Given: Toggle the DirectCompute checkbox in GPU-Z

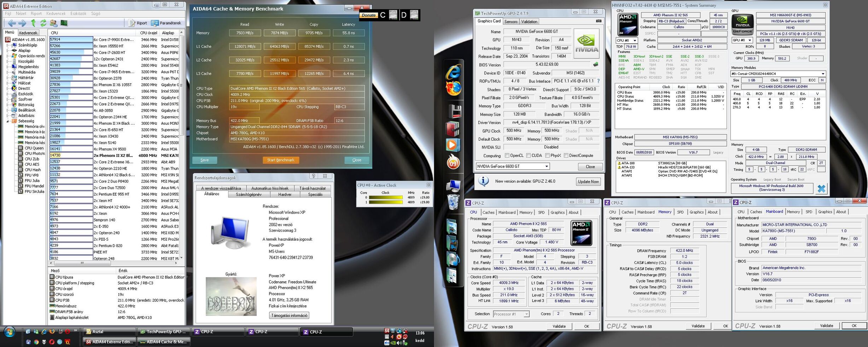Looking at the screenshot, I should (566, 155).
